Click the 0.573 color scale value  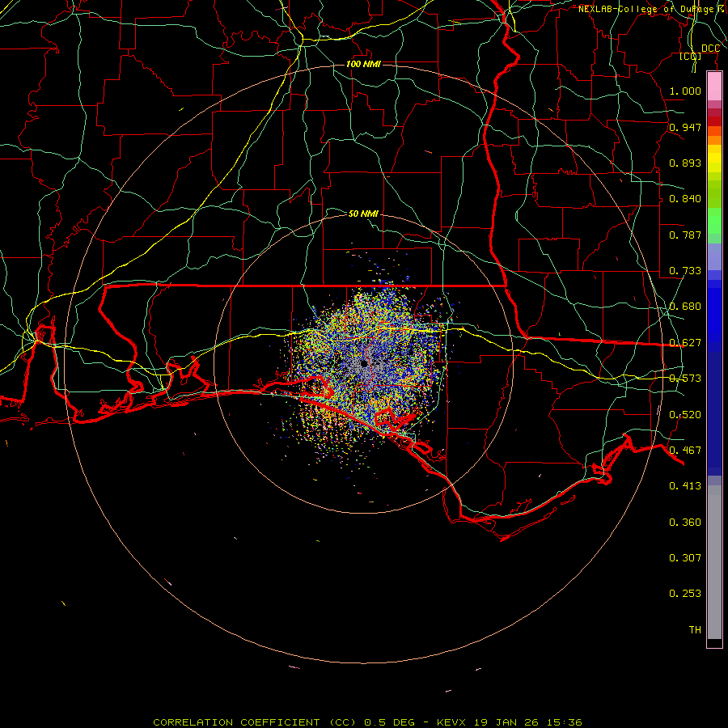tap(685, 379)
